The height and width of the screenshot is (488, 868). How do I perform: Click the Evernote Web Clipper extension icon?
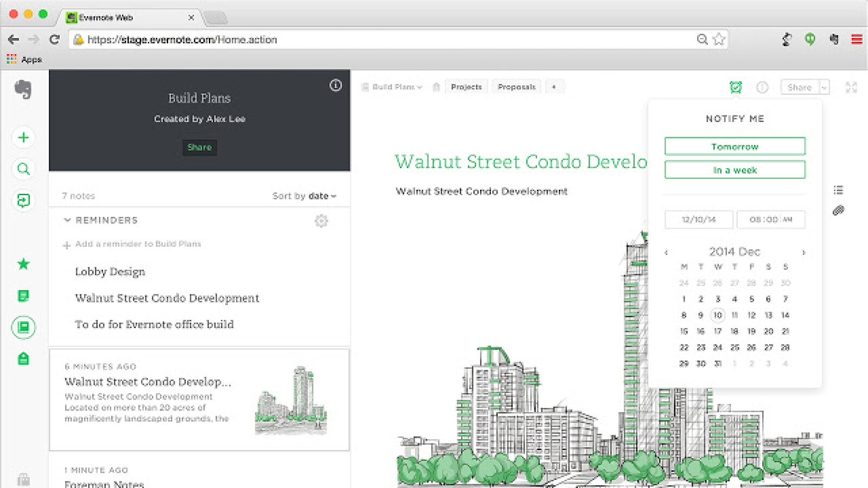point(834,39)
